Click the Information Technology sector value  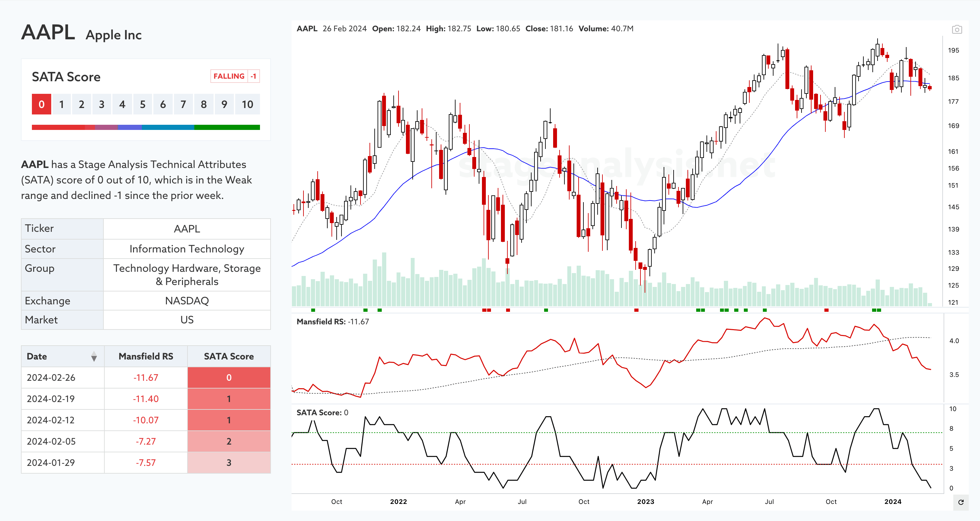(x=187, y=249)
